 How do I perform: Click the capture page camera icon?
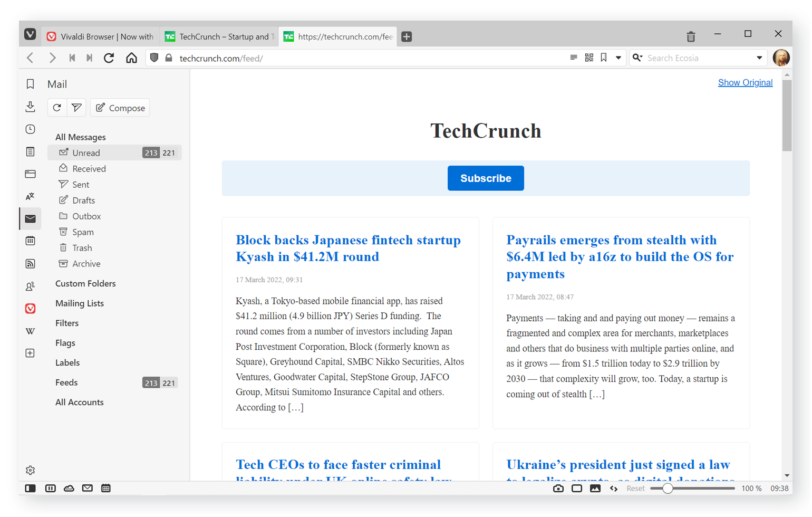coord(558,489)
